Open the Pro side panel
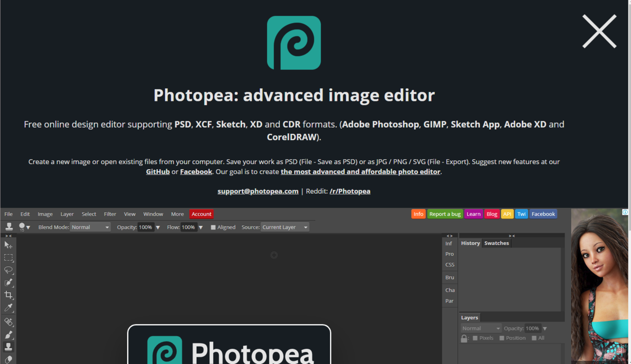Image resolution: width=631 pixels, height=364 pixels. (450, 254)
